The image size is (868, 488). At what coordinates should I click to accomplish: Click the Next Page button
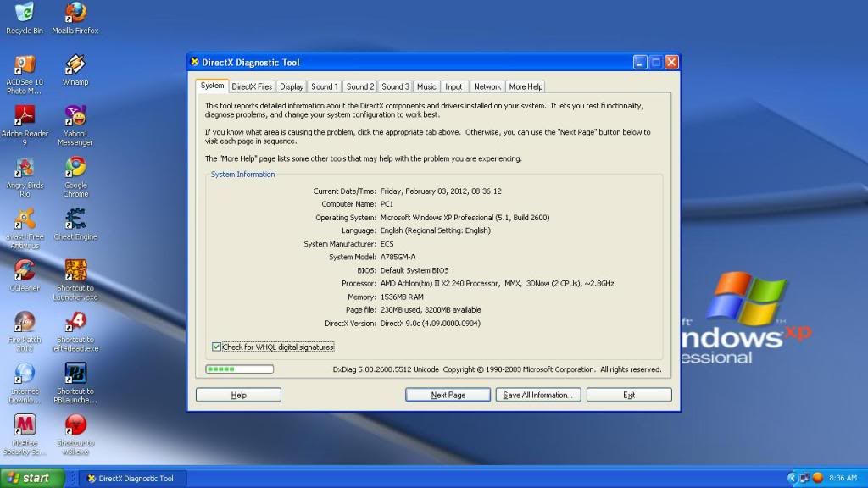(448, 395)
